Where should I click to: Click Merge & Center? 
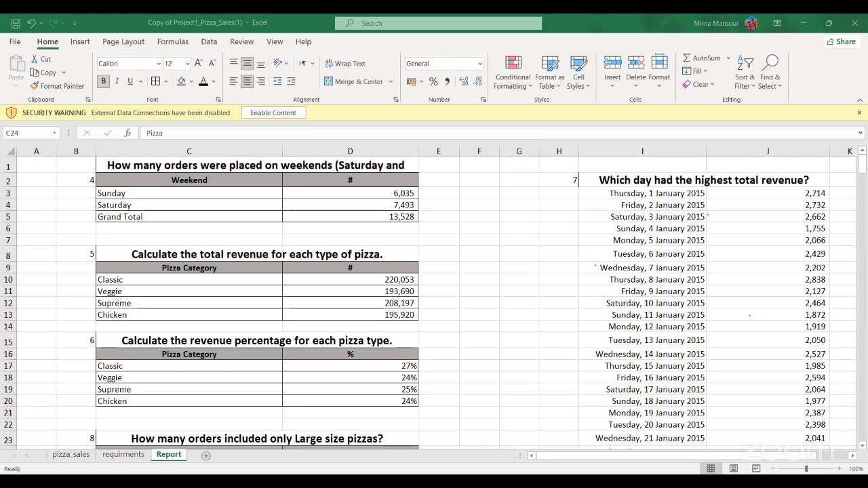tap(354, 81)
